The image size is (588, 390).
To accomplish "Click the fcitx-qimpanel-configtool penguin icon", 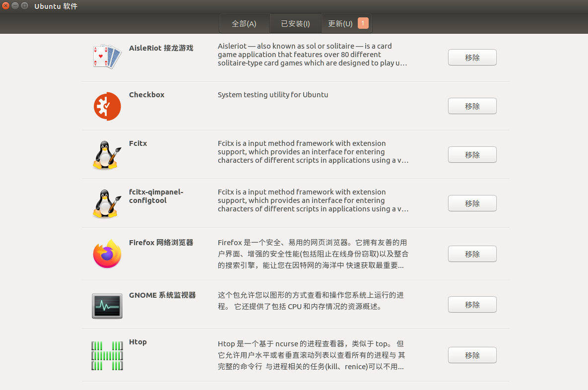I will pyautogui.click(x=107, y=203).
